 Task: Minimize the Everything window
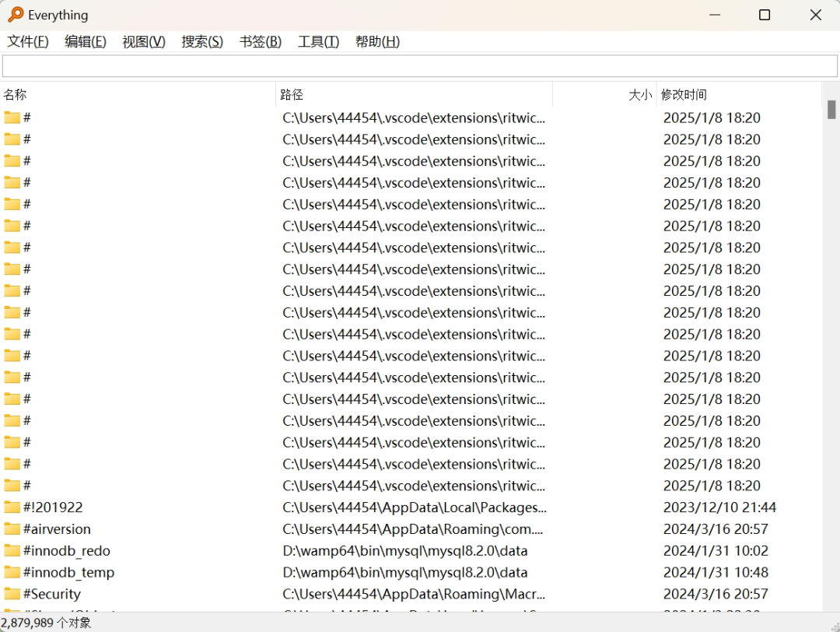[x=715, y=15]
